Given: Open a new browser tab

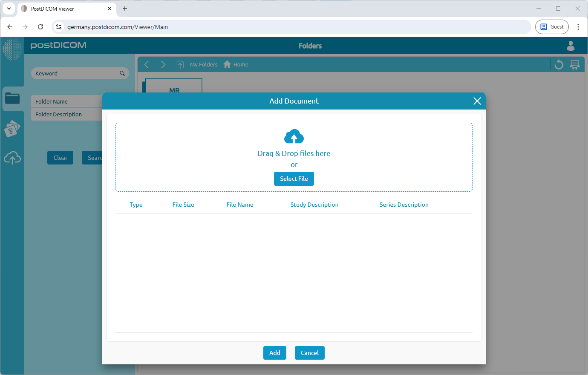Looking at the screenshot, I should (x=125, y=9).
